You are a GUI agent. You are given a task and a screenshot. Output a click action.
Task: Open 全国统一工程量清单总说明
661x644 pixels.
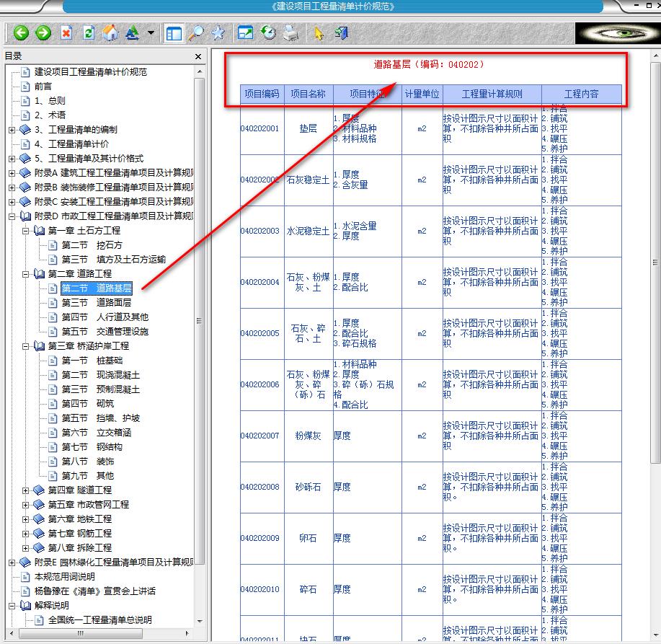point(100,620)
